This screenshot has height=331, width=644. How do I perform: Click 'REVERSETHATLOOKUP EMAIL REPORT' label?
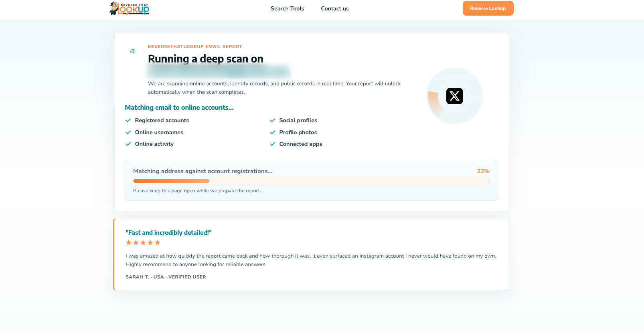(195, 46)
